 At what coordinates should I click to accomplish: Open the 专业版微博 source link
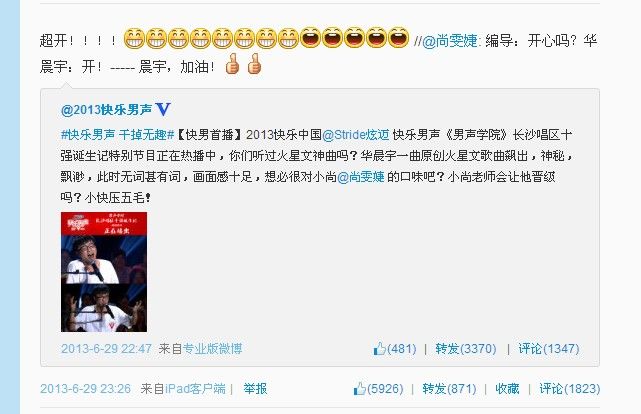212,349
